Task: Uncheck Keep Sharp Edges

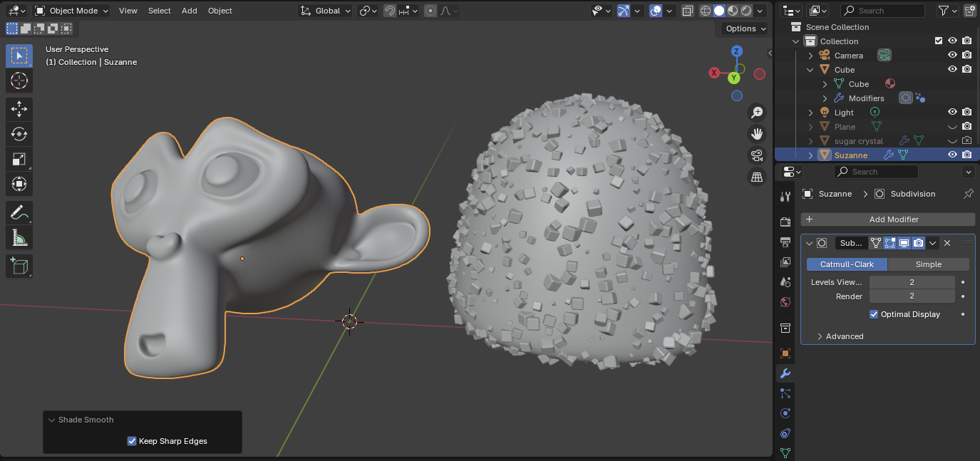Action: point(132,441)
